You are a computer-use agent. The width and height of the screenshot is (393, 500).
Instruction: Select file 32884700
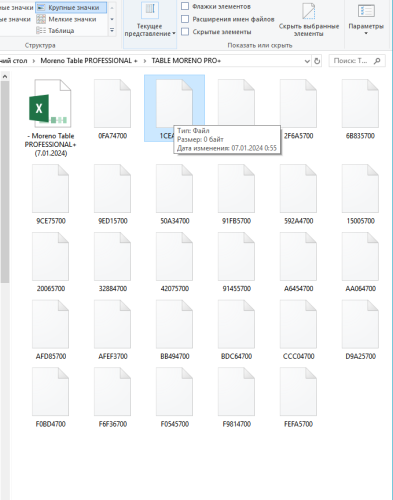pos(112,262)
